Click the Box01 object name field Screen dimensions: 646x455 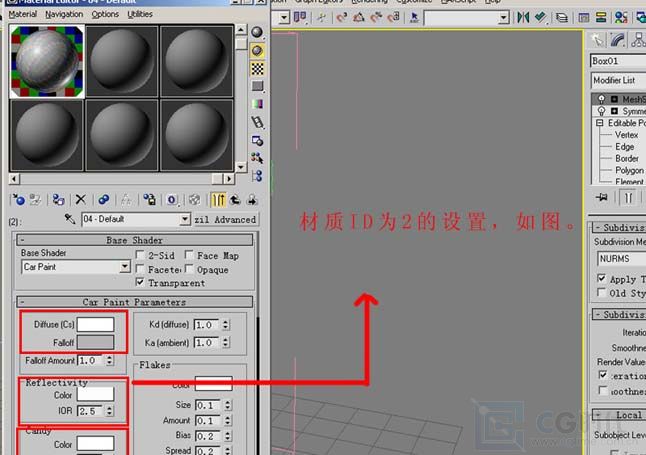click(x=618, y=61)
